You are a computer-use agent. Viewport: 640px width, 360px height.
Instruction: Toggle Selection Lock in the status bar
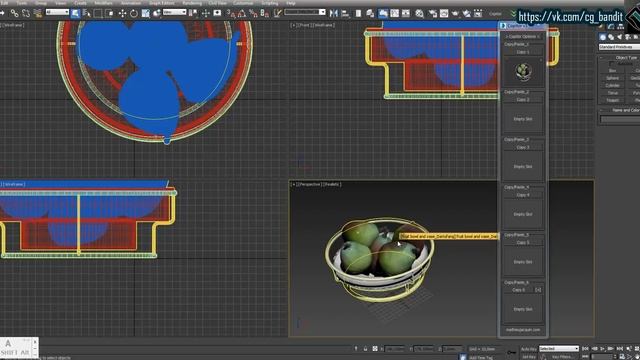tap(365, 349)
